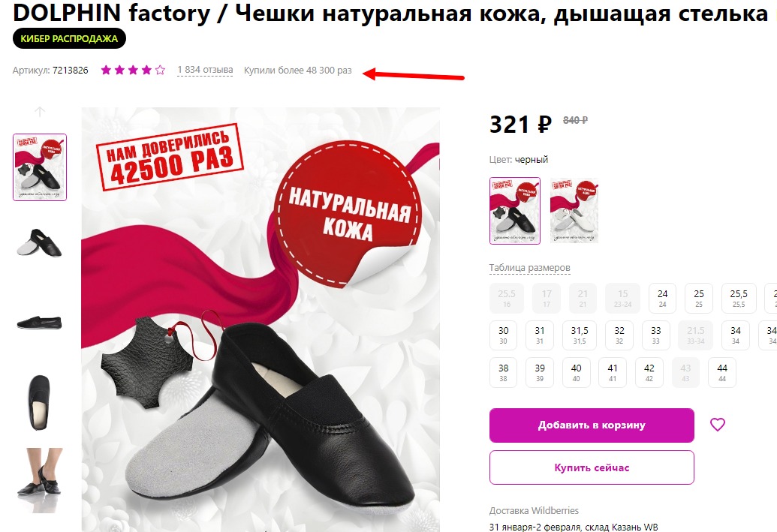
Task: Open the Таблица размеров size chart
Action: point(529,268)
